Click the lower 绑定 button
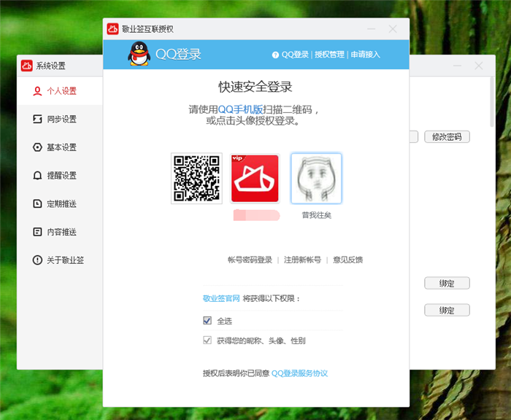This screenshot has height=420, width=511. (x=447, y=311)
